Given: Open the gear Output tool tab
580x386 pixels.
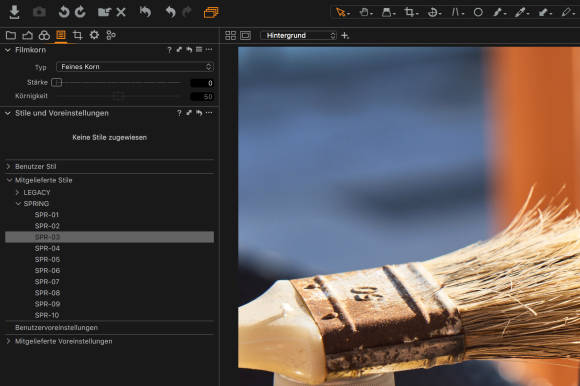Looking at the screenshot, I should tap(94, 35).
